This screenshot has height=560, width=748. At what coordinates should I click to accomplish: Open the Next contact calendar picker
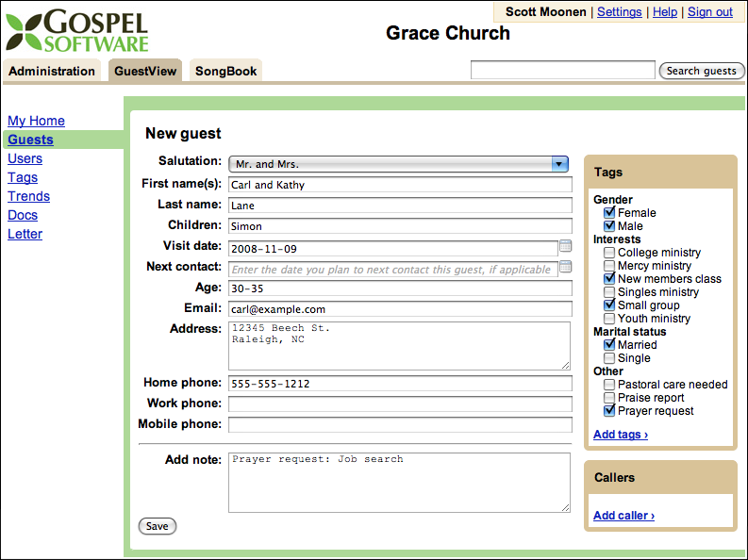(x=565, y=267)
